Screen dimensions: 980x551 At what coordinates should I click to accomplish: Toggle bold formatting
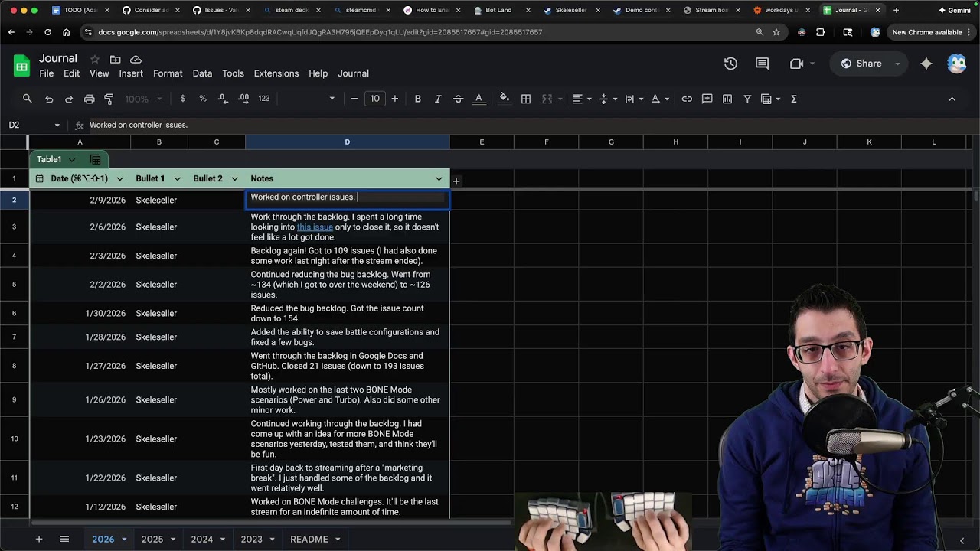coord(417,99)
